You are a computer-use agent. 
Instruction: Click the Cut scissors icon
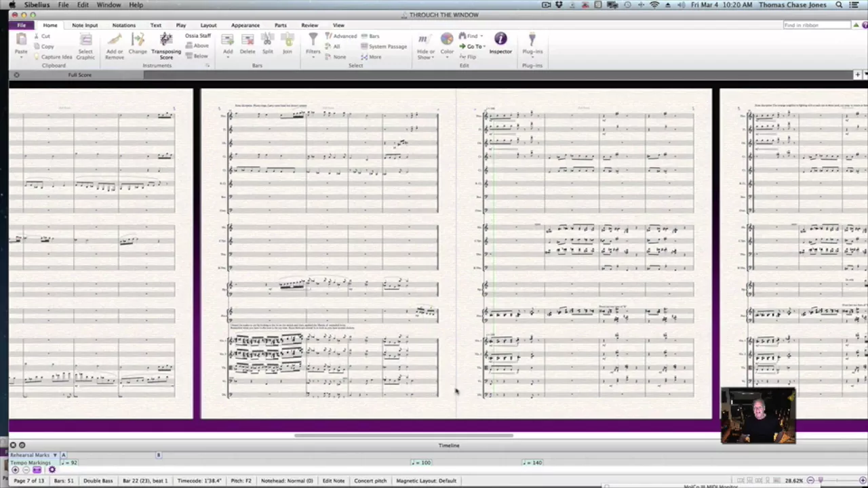(37, 36)
